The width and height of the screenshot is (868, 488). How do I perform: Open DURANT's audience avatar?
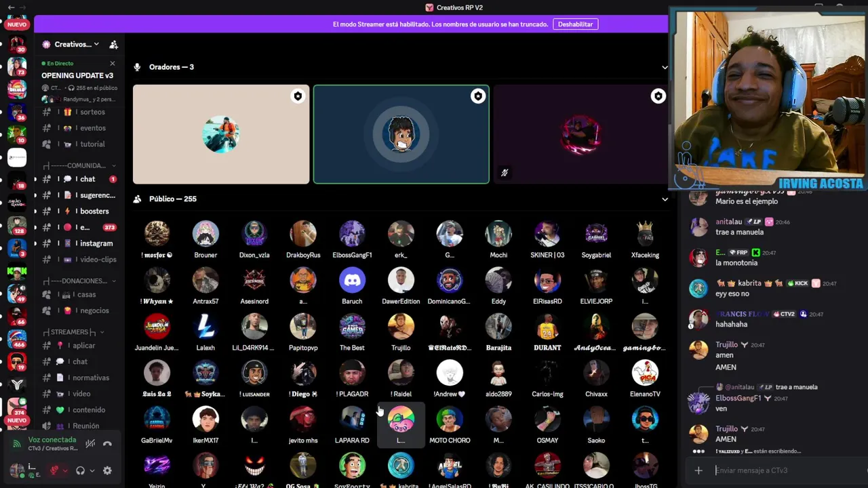pos(547,326)
